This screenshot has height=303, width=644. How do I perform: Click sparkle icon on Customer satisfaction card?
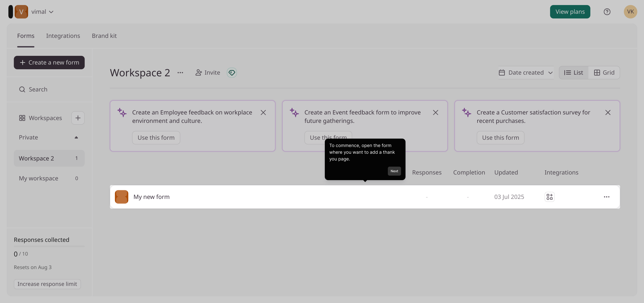click(x=467, y=113)
